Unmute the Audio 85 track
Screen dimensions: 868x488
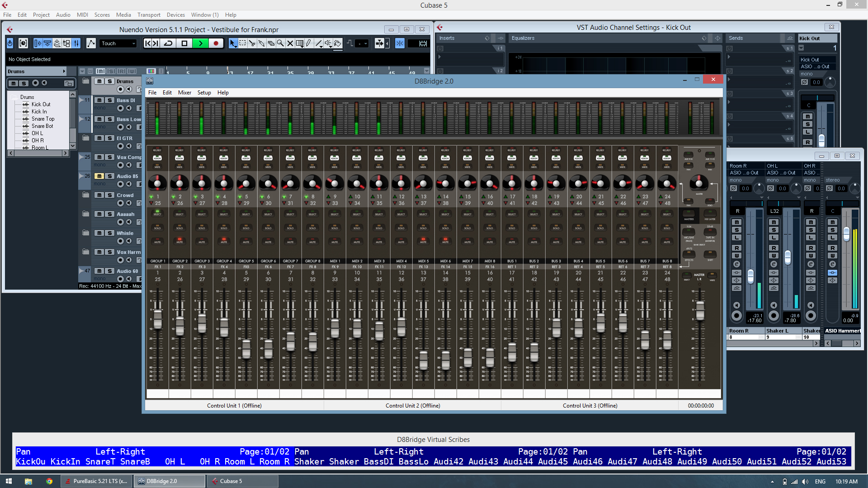pos(99,176)
